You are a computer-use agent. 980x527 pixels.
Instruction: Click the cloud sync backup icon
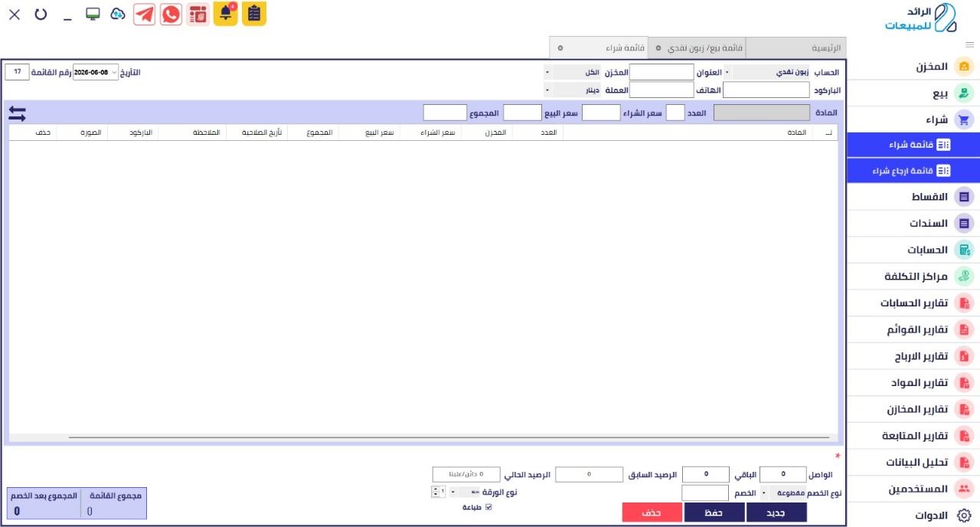tap(118, 14)
